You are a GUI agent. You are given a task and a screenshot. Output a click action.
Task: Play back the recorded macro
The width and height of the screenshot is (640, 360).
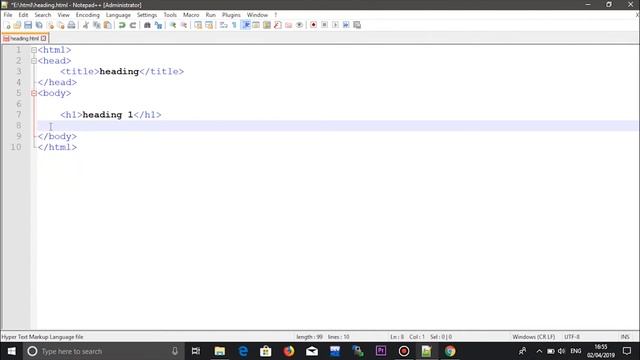[x=335, y=25]
